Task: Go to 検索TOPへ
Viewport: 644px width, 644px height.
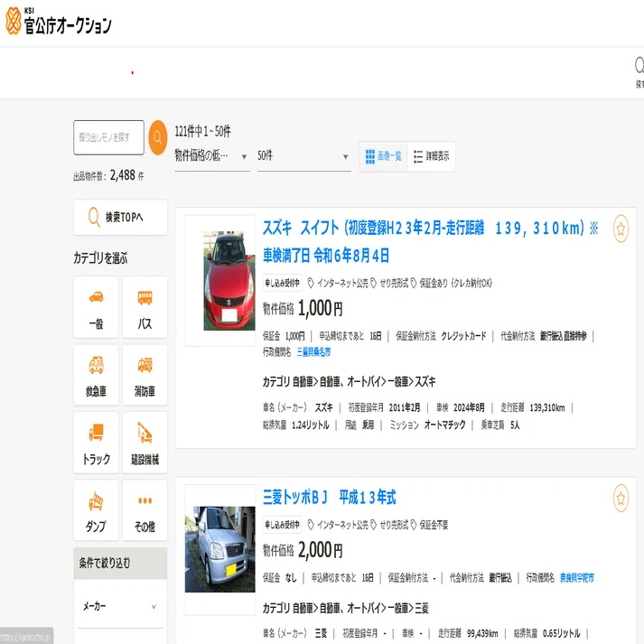Action: pos(120,218)
